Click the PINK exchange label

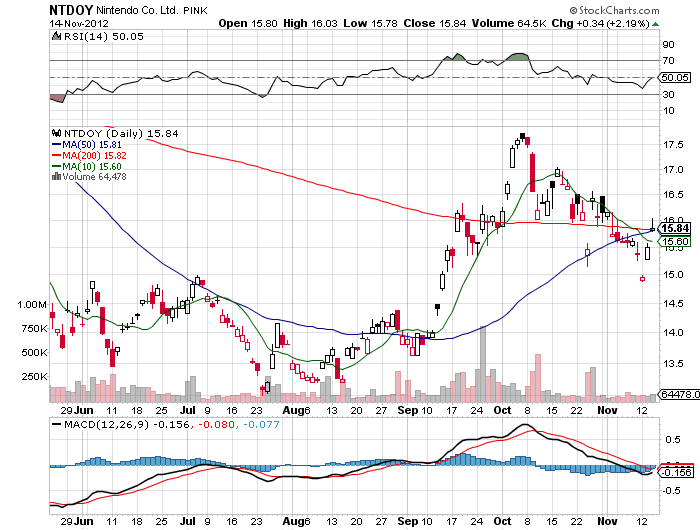pos(196,10)
